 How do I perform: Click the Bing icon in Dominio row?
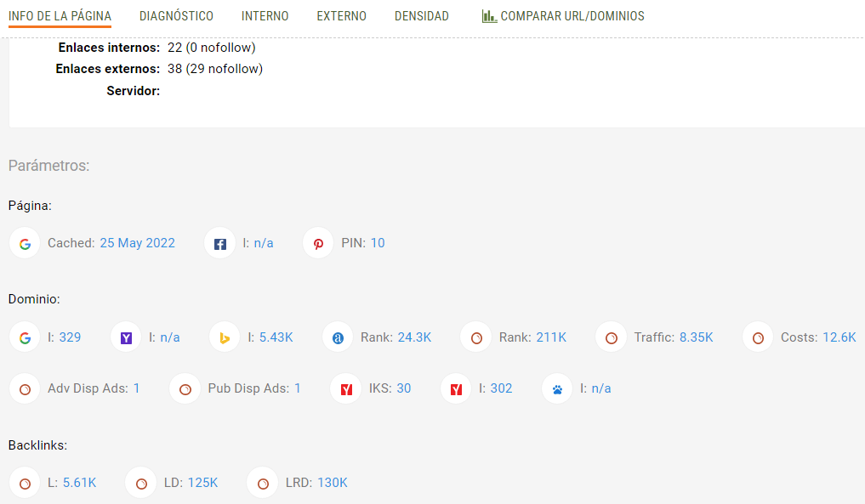click(x=225, y=338)
